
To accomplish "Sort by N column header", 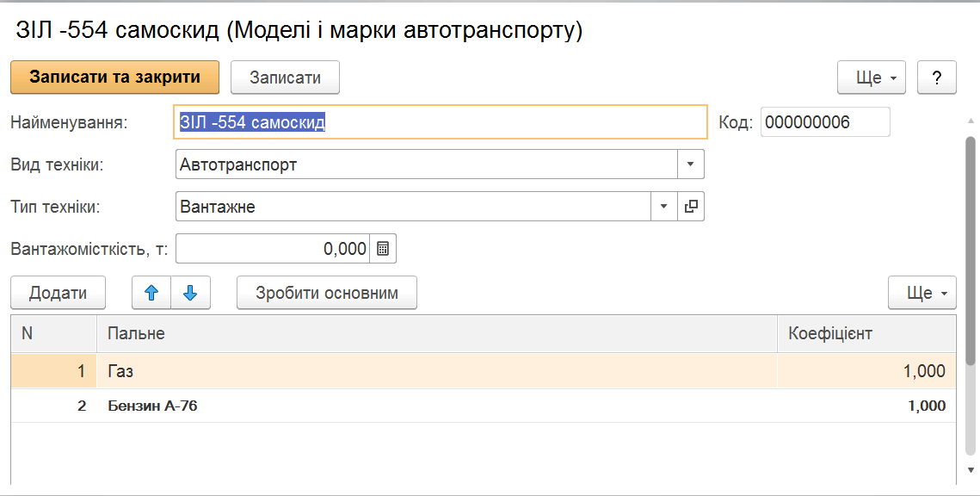I will point(53,333).
